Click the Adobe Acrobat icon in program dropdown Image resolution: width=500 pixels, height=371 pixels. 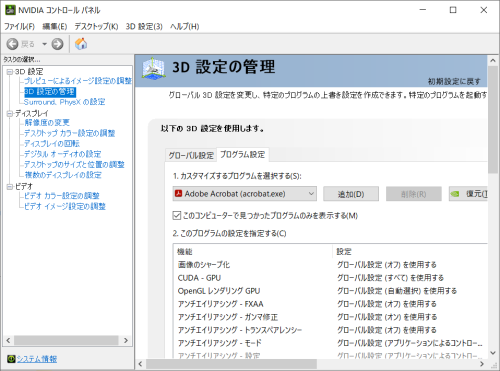(179, 194)
